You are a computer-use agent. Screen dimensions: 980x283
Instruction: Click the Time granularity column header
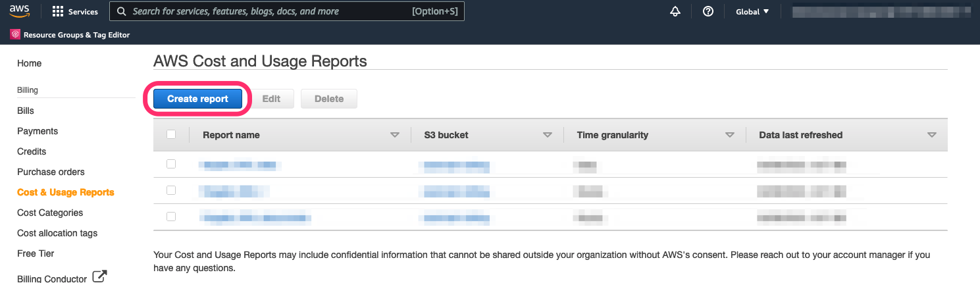click(613, 135)
